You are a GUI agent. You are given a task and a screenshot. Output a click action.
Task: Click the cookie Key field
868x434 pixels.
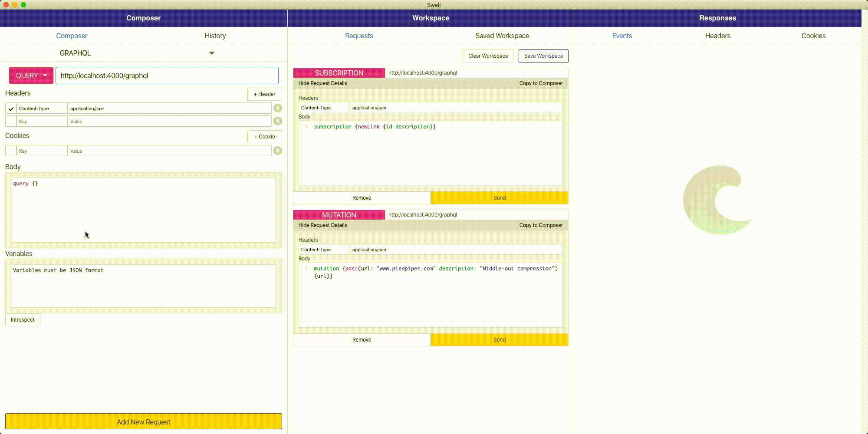click(42, 151)
